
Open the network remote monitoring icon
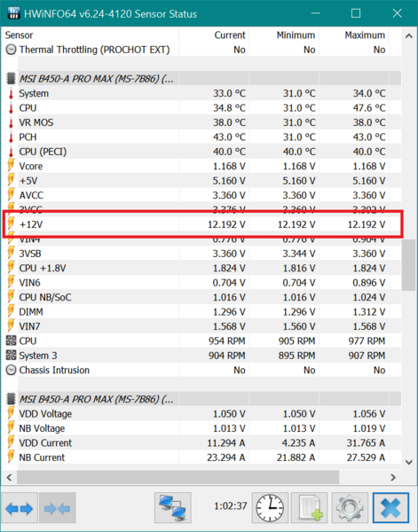[x=173, y=508]
